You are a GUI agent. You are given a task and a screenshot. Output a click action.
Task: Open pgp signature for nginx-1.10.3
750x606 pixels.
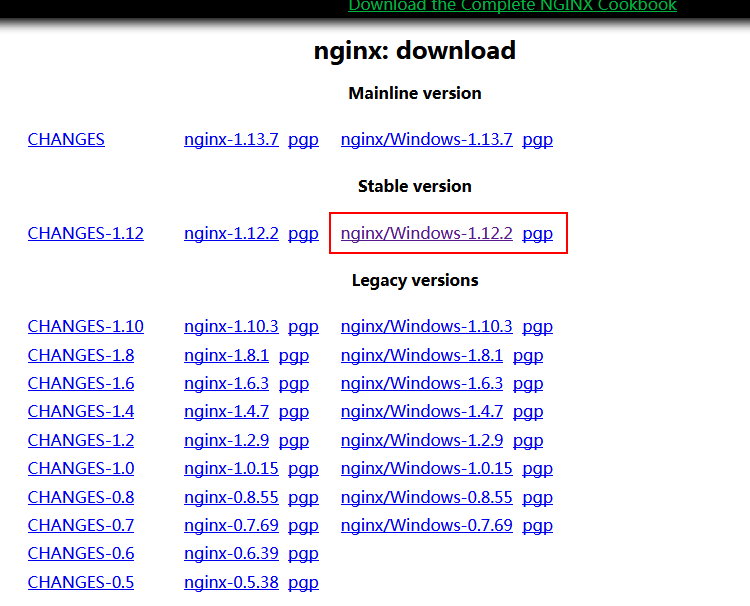coord(303,327)
